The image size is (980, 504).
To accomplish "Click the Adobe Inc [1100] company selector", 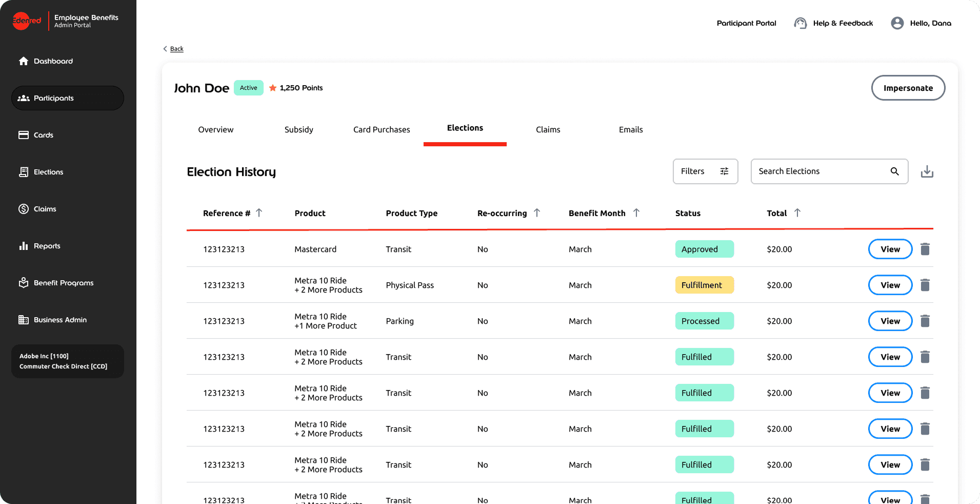I will pyautogui.click(x=68, y=361).
